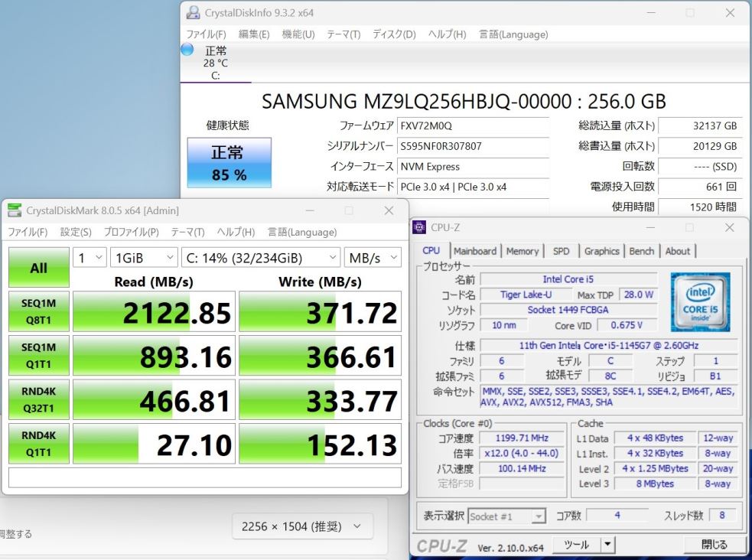The height and width of the screenshot is (560, 752).
Task: Click the blue disk status circle for C:
Action: (187, 50)
